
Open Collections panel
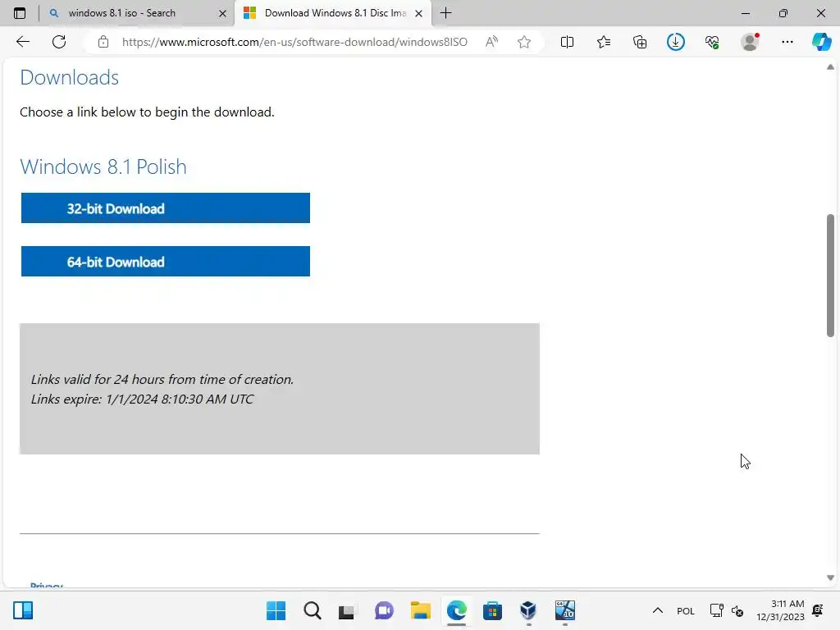pyautogui.click(x=640, y=42)
